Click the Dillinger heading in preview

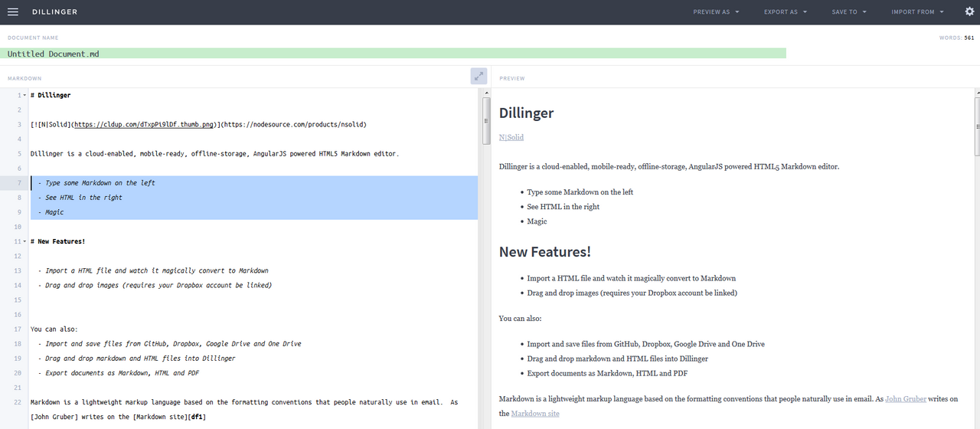[x=526, y=113]
